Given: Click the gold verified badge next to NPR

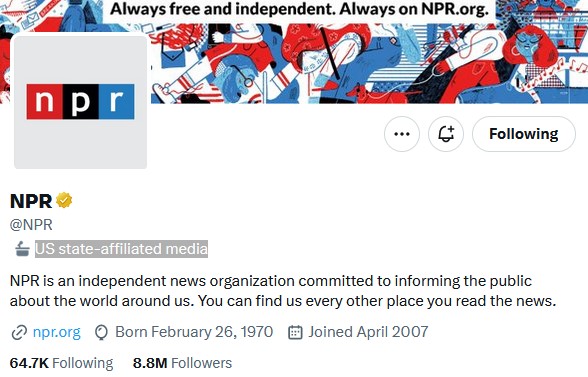Looking at the screenshot, I should click(x=64, y=200).
